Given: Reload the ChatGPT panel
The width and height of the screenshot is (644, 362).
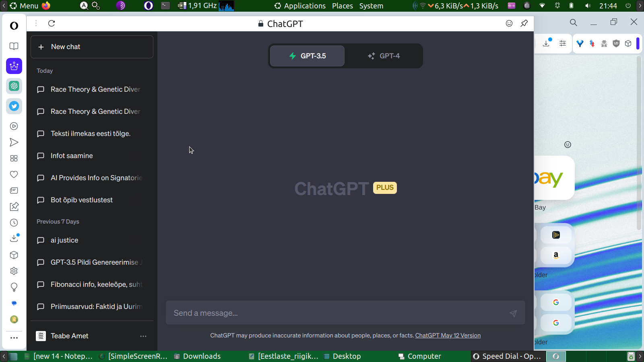Looking at the screenshot, I should [52, 23].
